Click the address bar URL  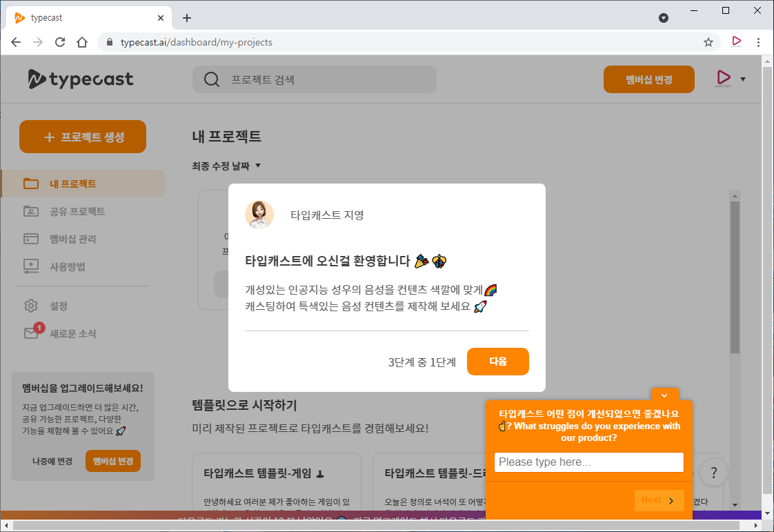197,43
